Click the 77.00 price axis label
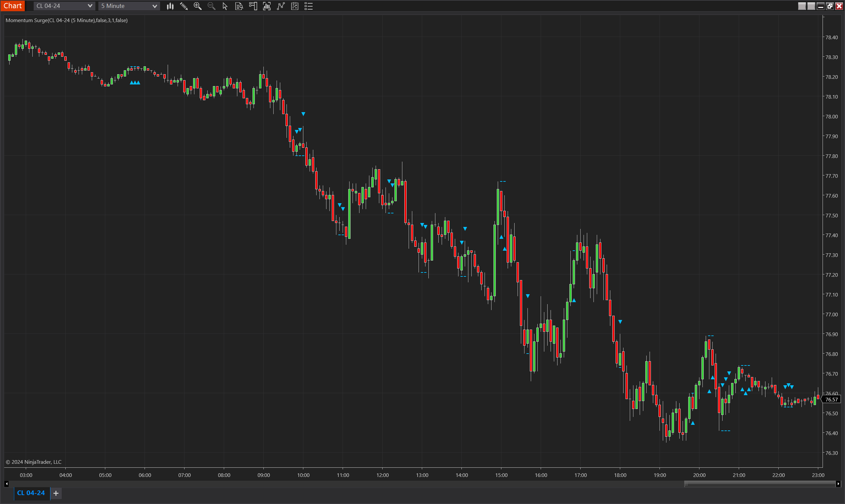This screenshot has width=845, height=504. 831,314
